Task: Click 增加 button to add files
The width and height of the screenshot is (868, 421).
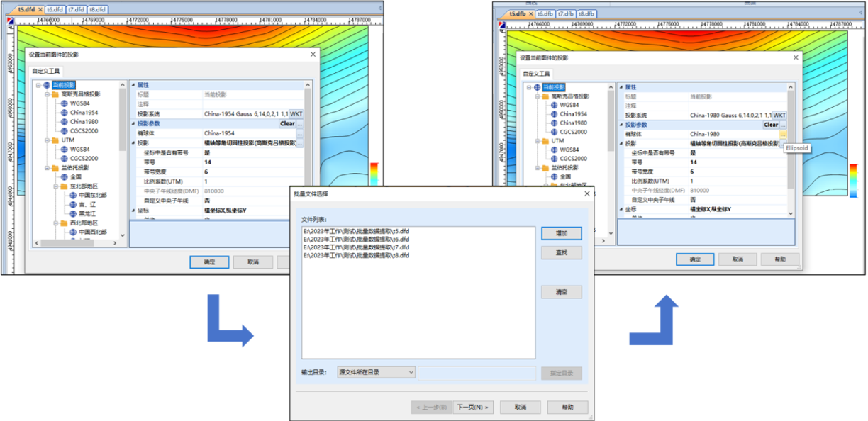Action: coord(561,233)
